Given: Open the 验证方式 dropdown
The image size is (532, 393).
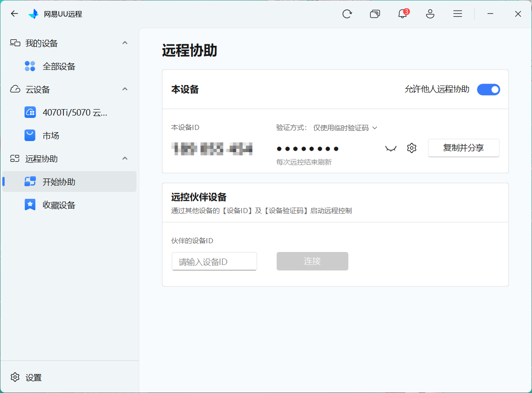Looking at the screenshot, I should tap(345, 128).
